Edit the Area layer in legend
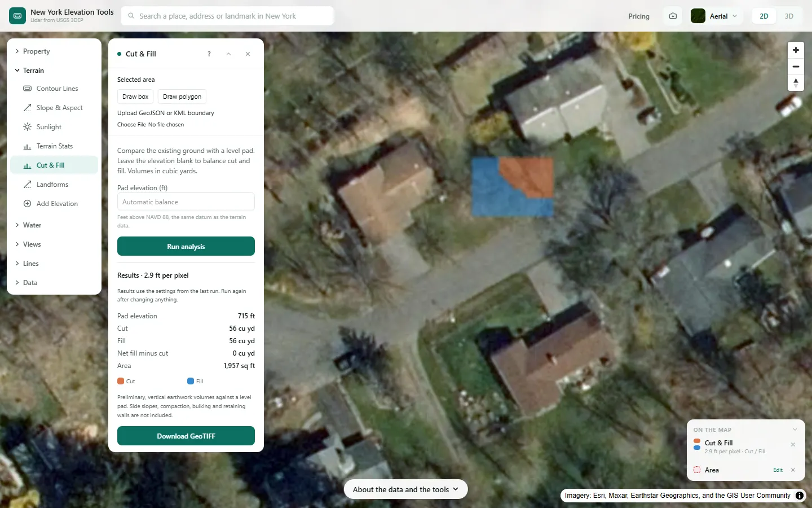The height and width of the screenshot is (508, 812). click(x=778, y=470)
